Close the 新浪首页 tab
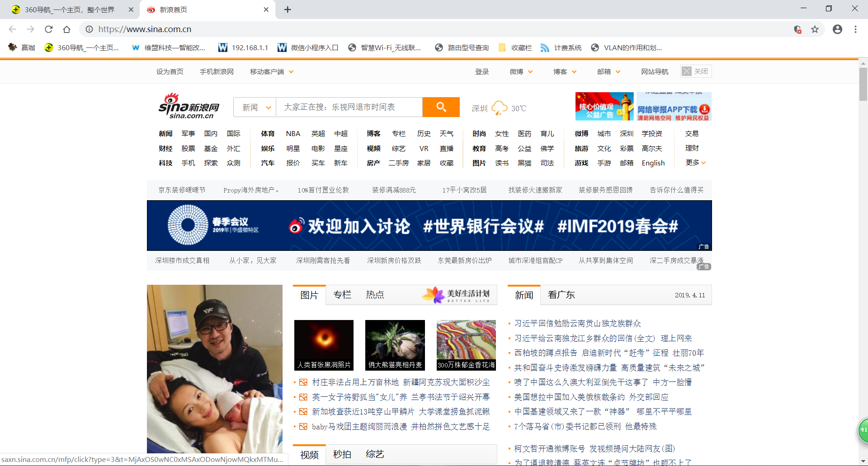The height and width of the screenshot is (466, 868). coord(266,9)
